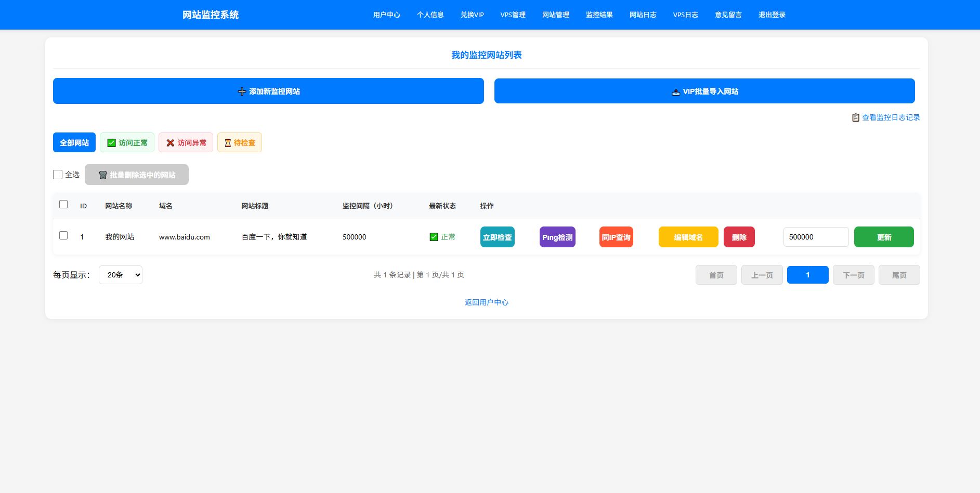The image size is (980, 493).
Task: Click the VIP batch import upload icon
Action: pos(675,92)
